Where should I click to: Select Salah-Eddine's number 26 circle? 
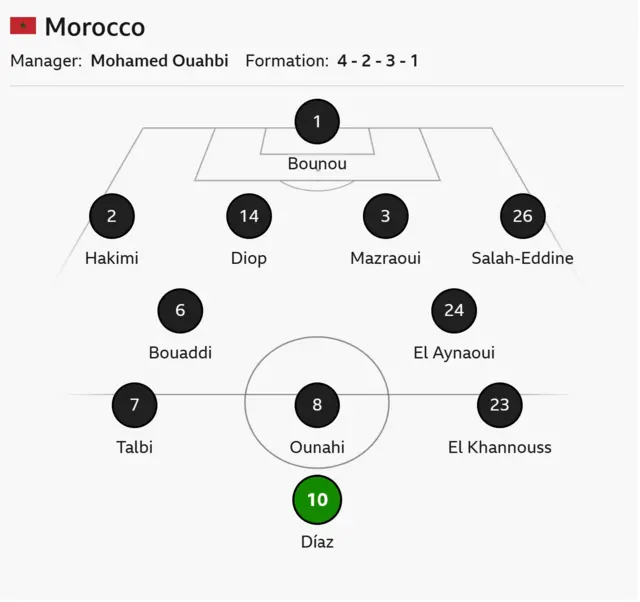coord(522,216)
